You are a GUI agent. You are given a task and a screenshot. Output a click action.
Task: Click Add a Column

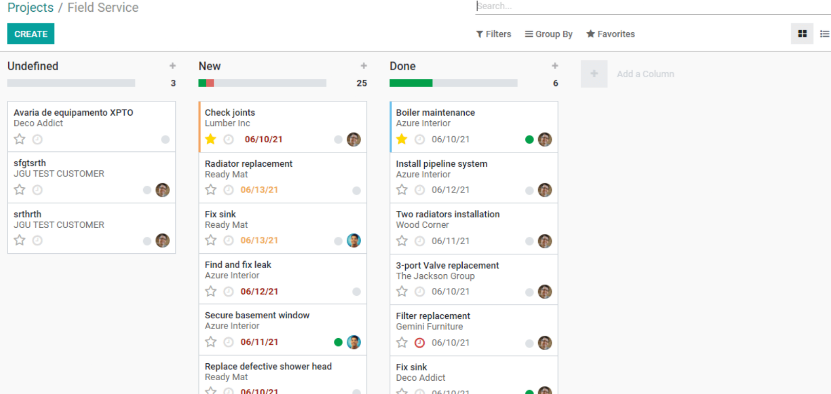pyautogui.click(x=645, y=74)
